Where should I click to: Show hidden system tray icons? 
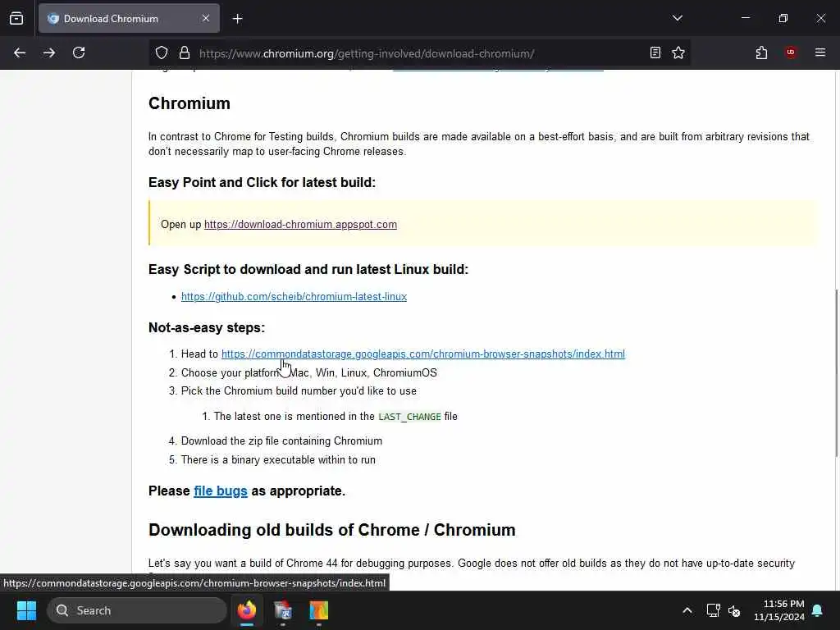[687, 610]
